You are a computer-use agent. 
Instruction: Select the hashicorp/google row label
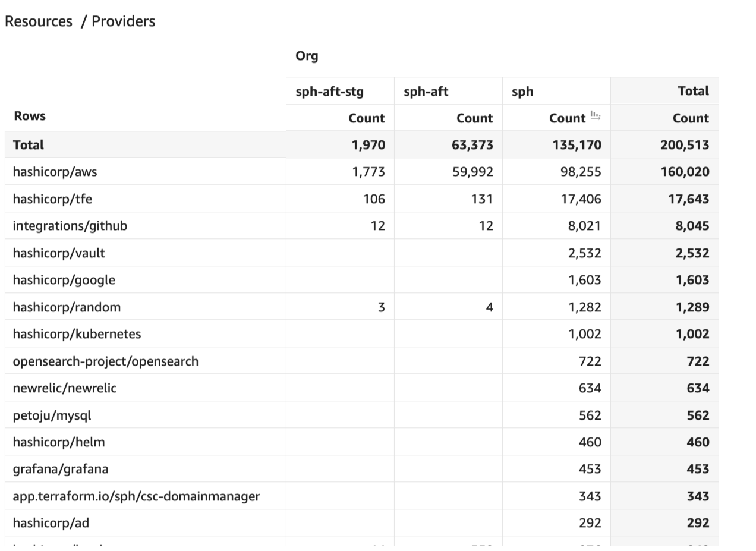tap(64, 280)
